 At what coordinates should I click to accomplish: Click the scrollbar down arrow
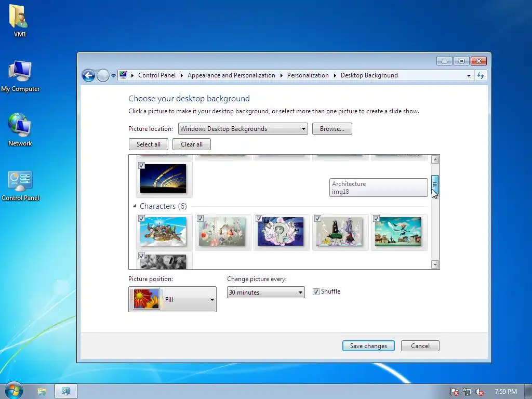(435, 264)
